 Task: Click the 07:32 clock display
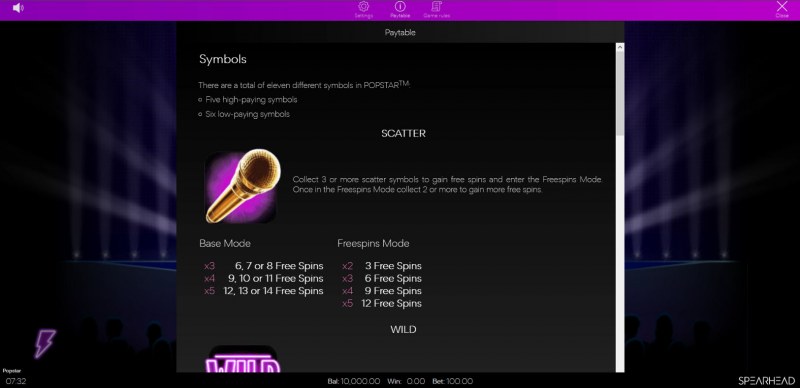pos(16,381)
